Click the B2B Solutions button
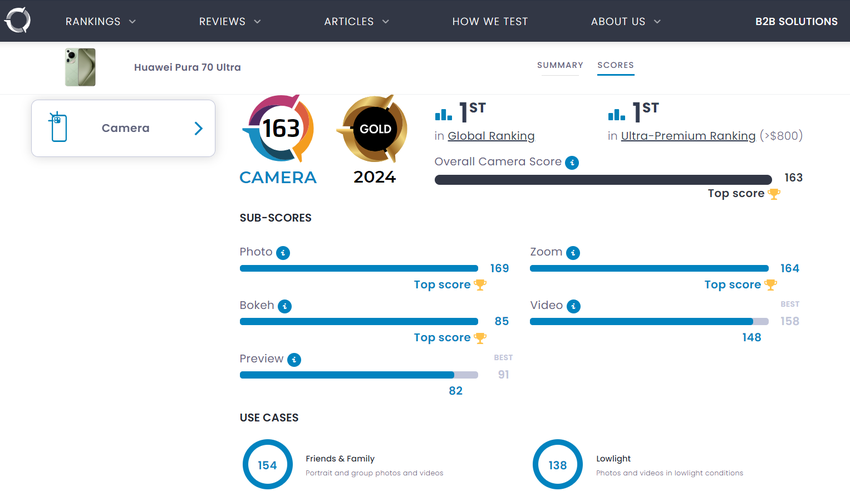Screen dimensions: 850x491 point(796,21)
